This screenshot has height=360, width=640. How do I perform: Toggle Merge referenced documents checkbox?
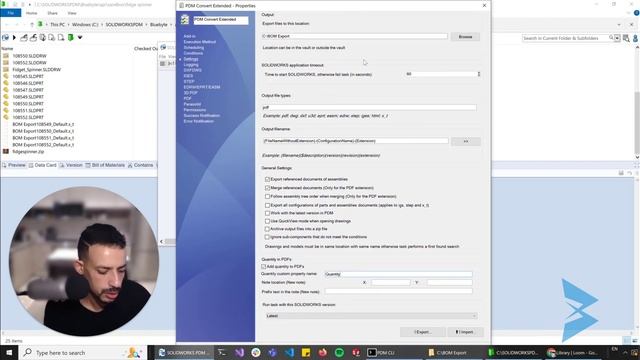click(267, 188)
